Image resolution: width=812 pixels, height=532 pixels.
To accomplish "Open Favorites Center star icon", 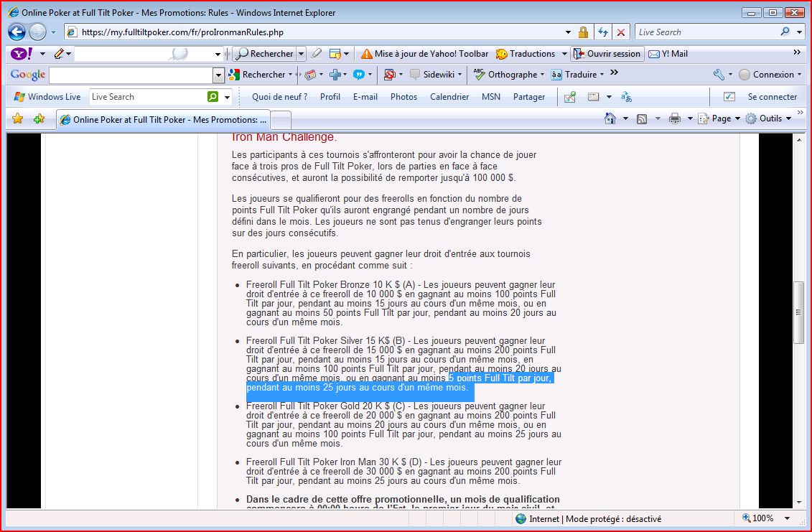I will 18,119.
